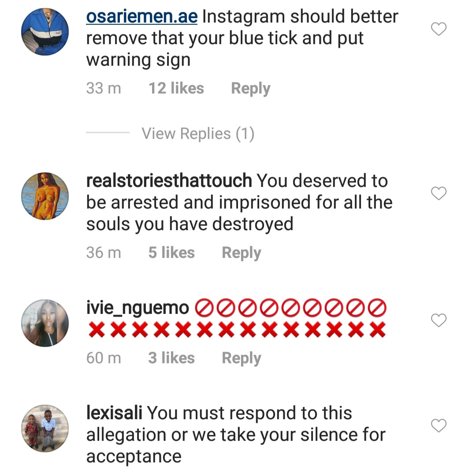This screenshot has width=476, height=476.
Task: View ivie_nguemo's profile photo
Action: (x=45, y=323)
